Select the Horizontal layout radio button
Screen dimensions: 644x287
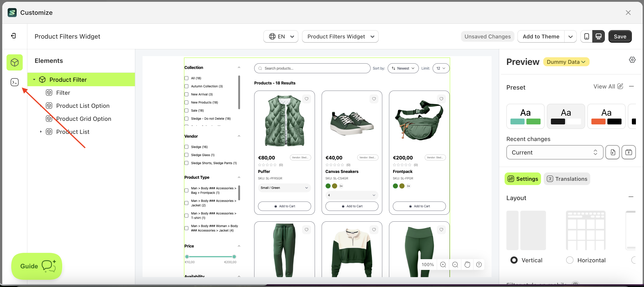(570, 260)
